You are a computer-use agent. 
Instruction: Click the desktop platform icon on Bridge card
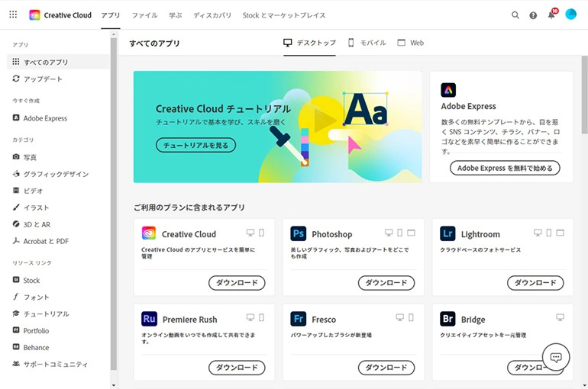coord(560,317)
